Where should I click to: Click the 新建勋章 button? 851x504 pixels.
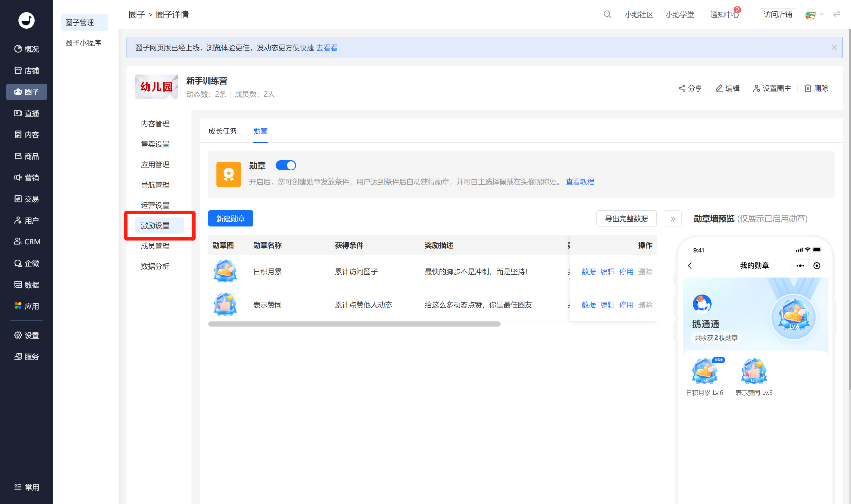tap(230, 218)
